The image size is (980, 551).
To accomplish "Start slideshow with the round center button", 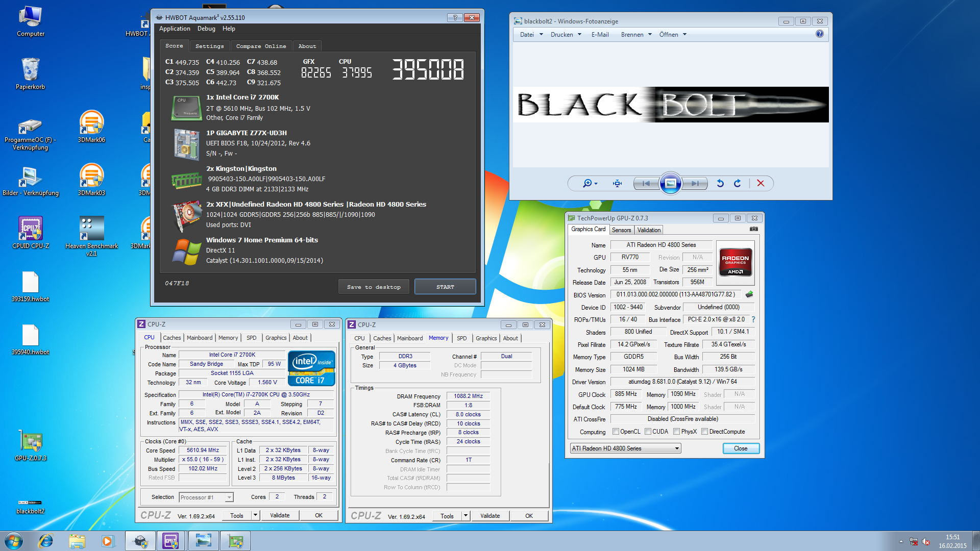I will pyautogui.click(x=671, y=183).
